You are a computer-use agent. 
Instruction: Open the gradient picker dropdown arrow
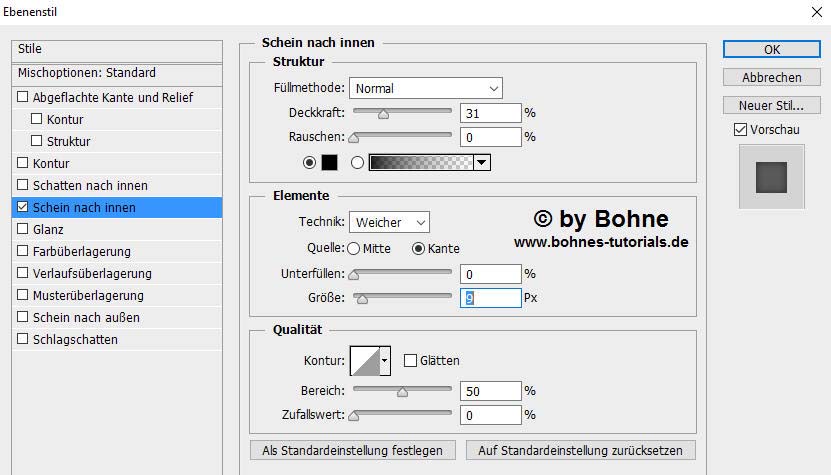[482, 162]
